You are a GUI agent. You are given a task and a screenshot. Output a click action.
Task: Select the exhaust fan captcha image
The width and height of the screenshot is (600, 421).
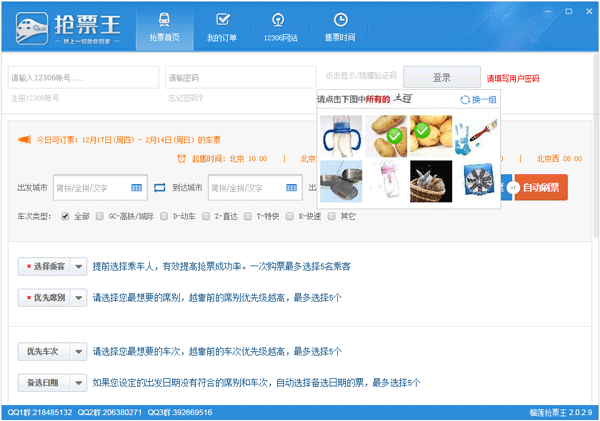click(476, 181)
